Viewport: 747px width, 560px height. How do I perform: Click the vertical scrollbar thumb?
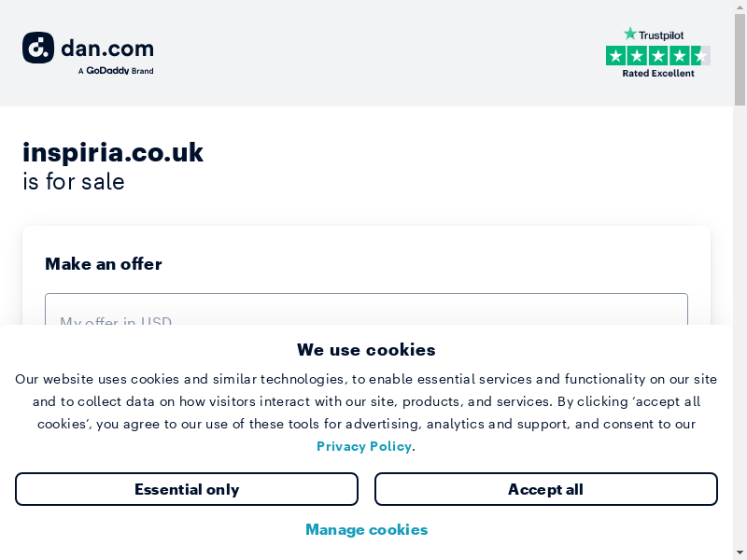(x=740, y=61)
